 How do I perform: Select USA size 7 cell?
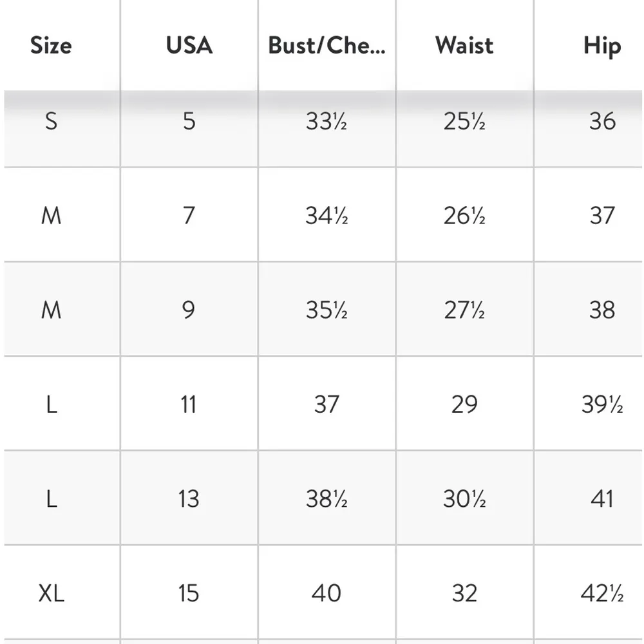189,215
